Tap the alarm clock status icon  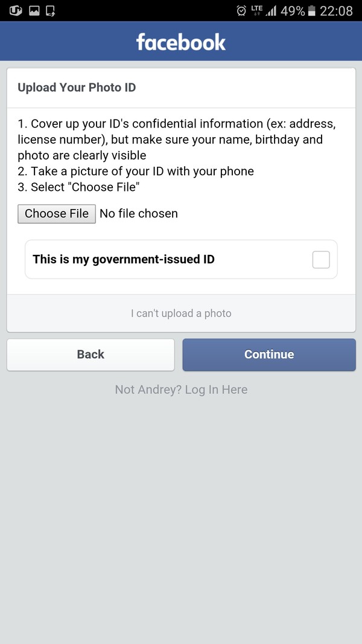click(x=241, y=10)
